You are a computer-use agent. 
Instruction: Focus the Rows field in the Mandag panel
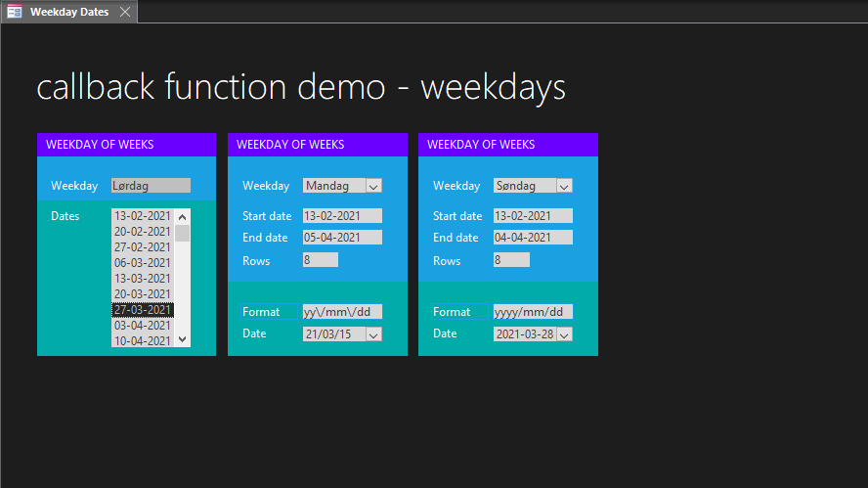point(320,260)
